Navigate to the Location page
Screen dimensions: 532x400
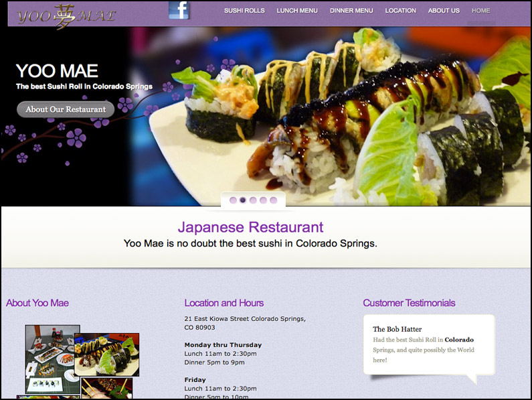(x=400, y=11)
